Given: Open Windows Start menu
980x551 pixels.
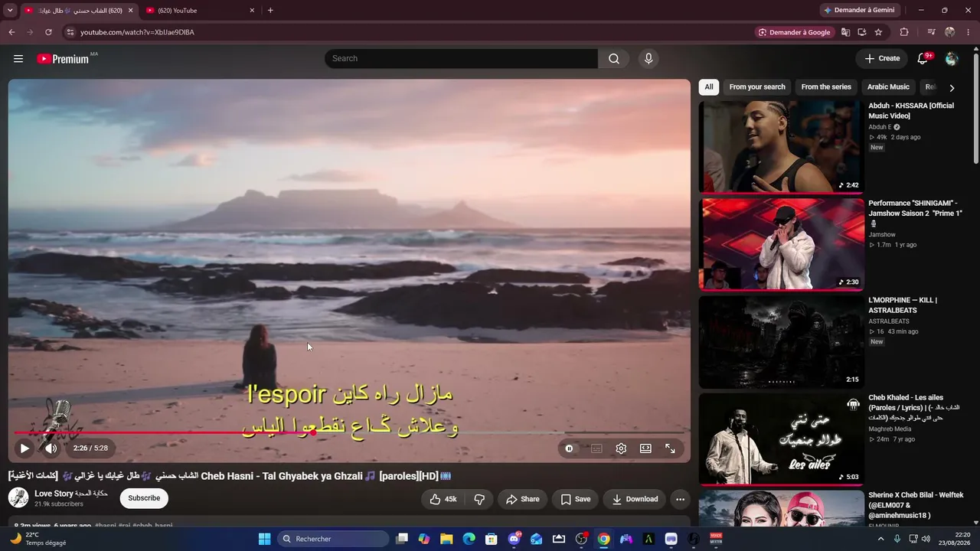Looking at the screenshot, I should click(264, 539).
